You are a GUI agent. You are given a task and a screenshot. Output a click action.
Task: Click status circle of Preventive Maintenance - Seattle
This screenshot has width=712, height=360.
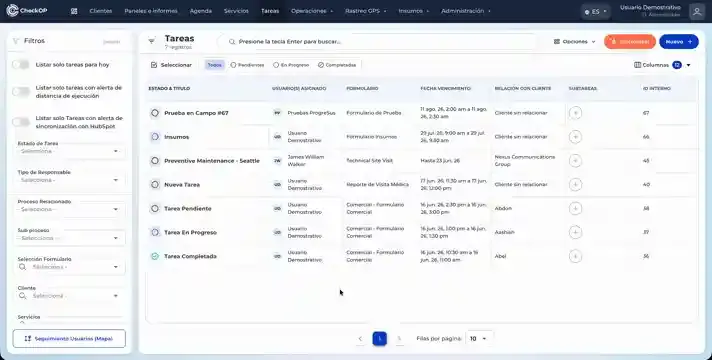point(155,161)
